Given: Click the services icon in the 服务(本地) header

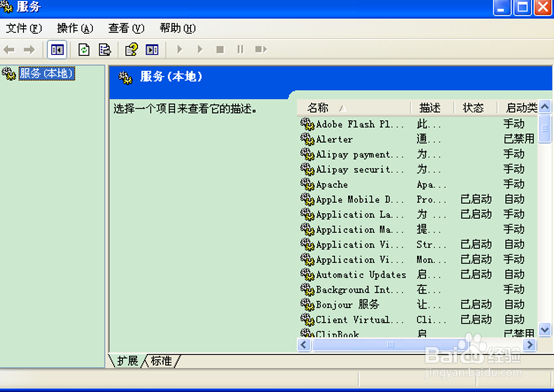Looking at the screenshot, I should point(125,77).
